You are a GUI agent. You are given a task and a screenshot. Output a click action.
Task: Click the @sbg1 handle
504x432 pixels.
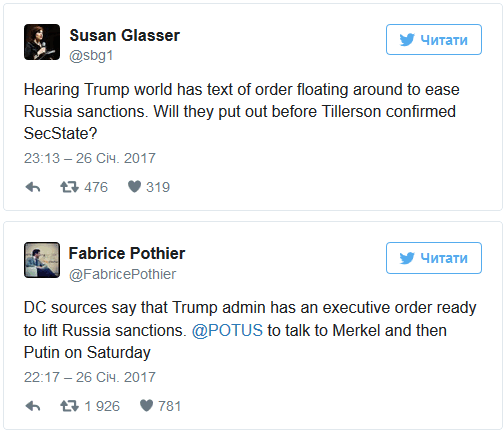(x=91, y=56)
